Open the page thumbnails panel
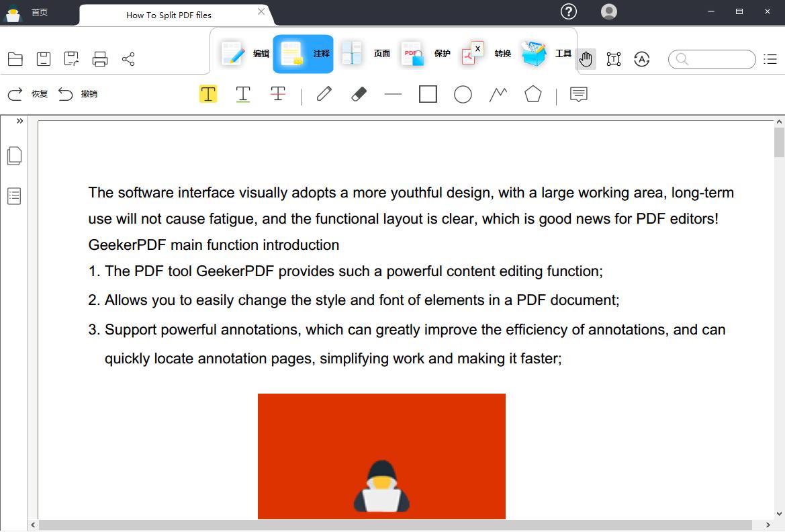The width and height of the screenshot is (785, 532). tap(14, 156)
